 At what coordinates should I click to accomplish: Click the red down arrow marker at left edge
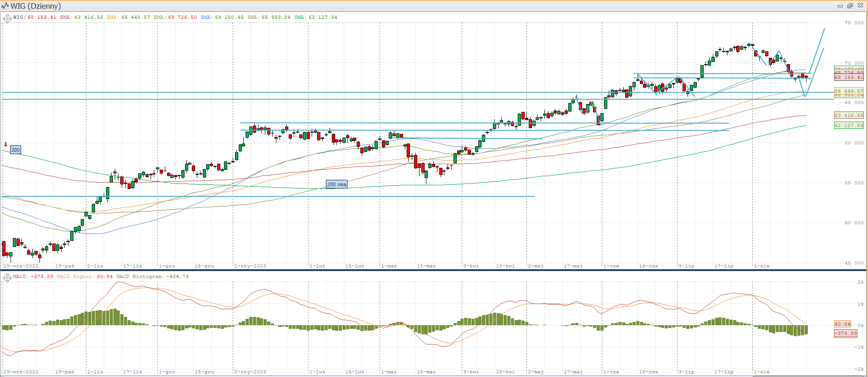tap(6, 144)
